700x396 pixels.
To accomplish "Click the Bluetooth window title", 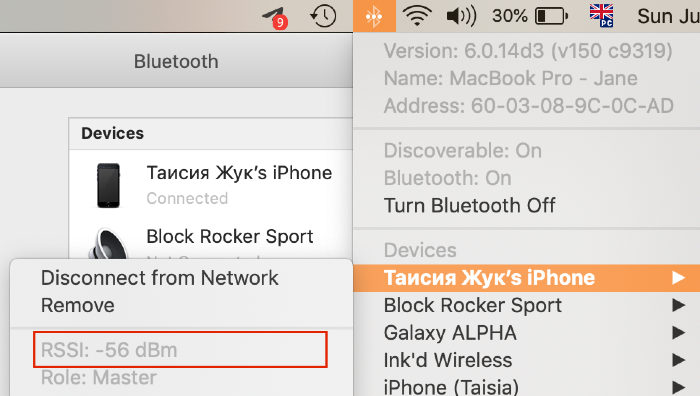I will [x=176, y=62].
